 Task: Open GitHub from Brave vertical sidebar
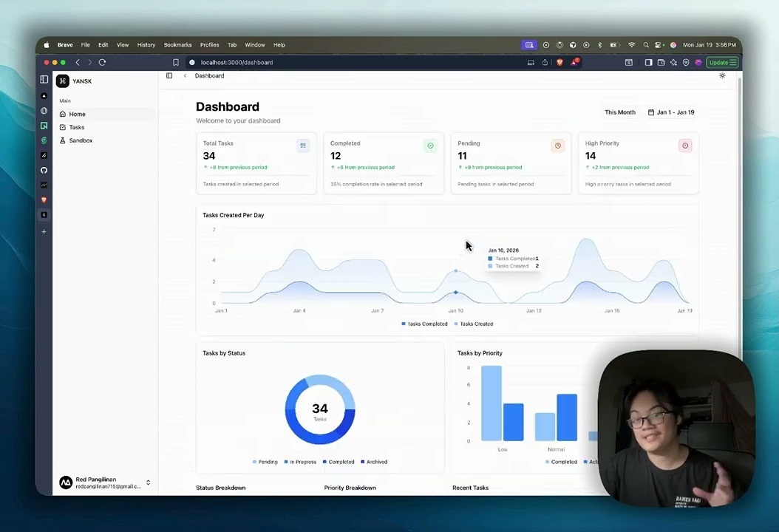point(44,170)
